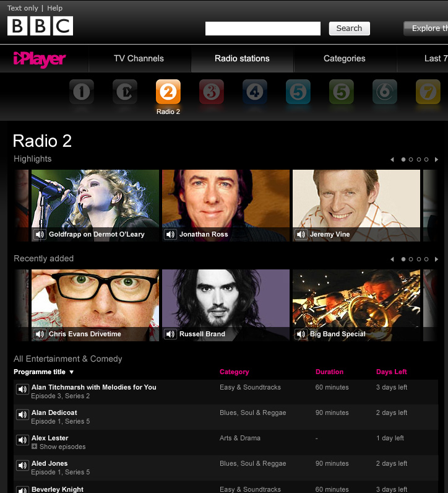The height and width of the screenshot is (493, 448).
Task: Select last page dot in Highlights carousel
Action: [426, 159]
